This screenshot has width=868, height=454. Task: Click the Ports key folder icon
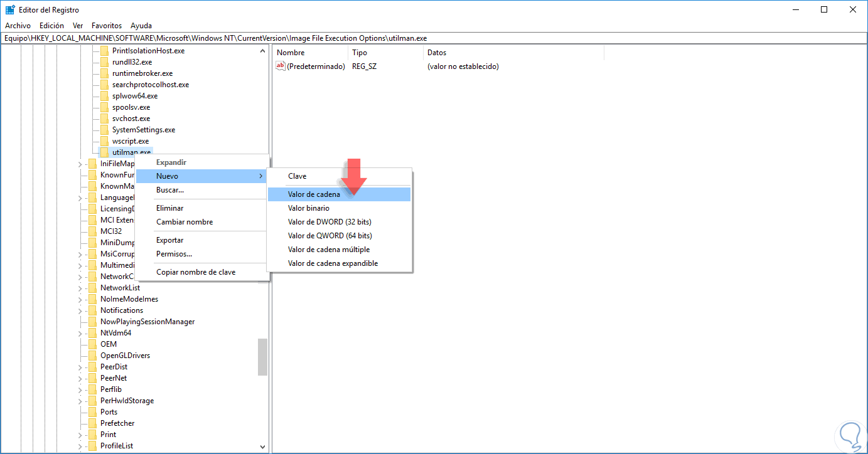pyautogui.click(x=93, y=412)
